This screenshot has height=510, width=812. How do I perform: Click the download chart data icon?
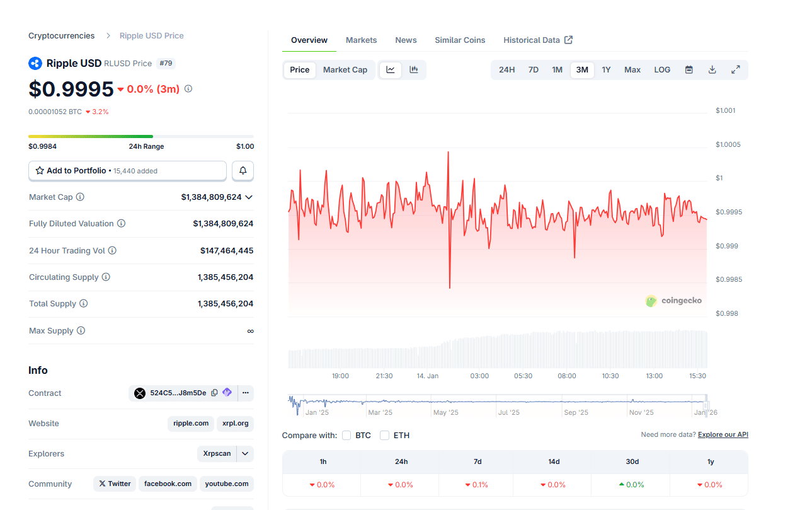(712, 70)
